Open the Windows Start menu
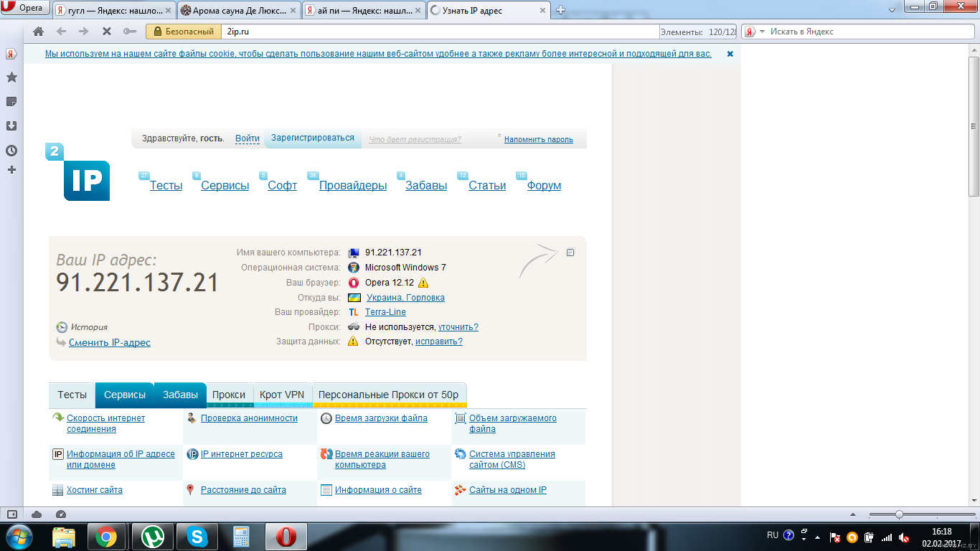This screenshot has width=980, height=551. click(19, 536)
